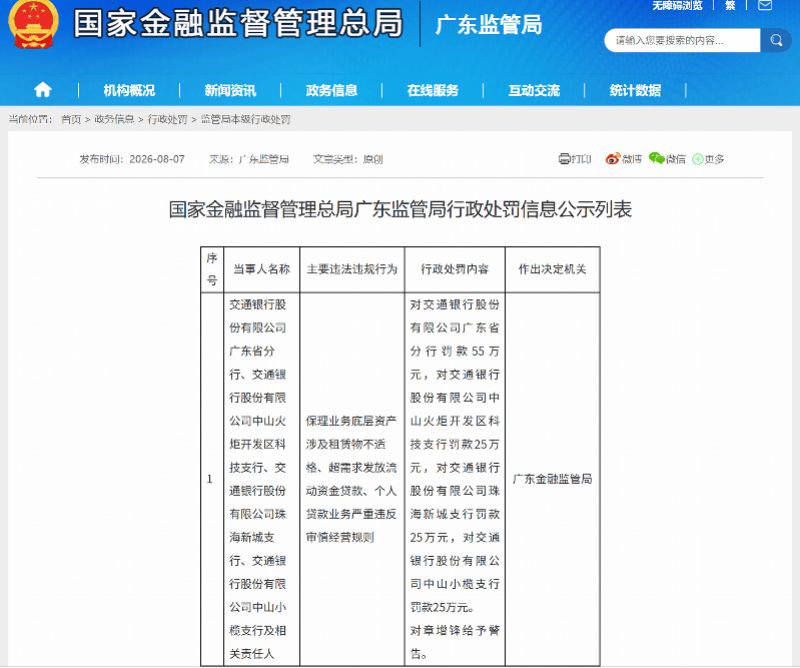Click the printer icon labeled 打印
800x668 pixels.
pos(564,159)
